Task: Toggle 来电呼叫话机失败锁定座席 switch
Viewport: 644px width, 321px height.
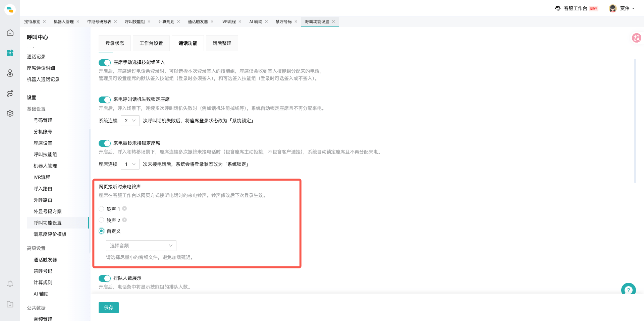Action: coord(105,100)
